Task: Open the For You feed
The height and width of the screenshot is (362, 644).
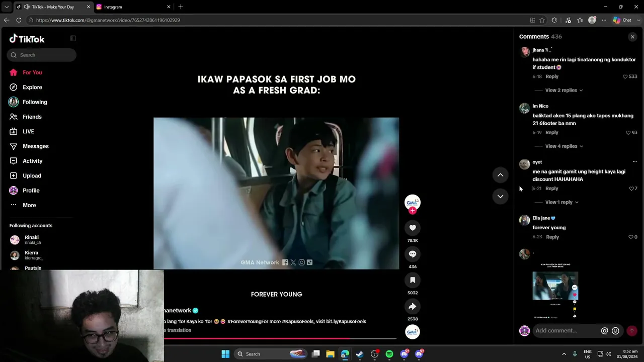Action: pyautogui.click(x=32, y=72)
